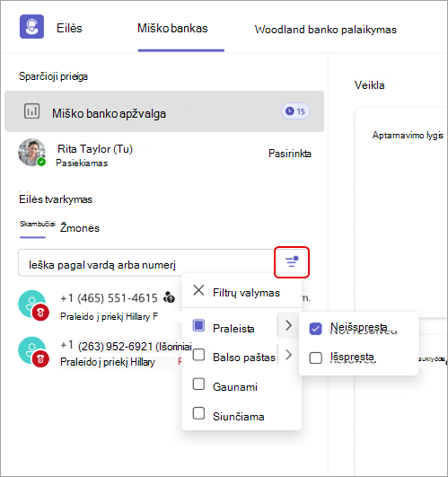
Task: Click the Veikla heading
Action: click(369, 85)
